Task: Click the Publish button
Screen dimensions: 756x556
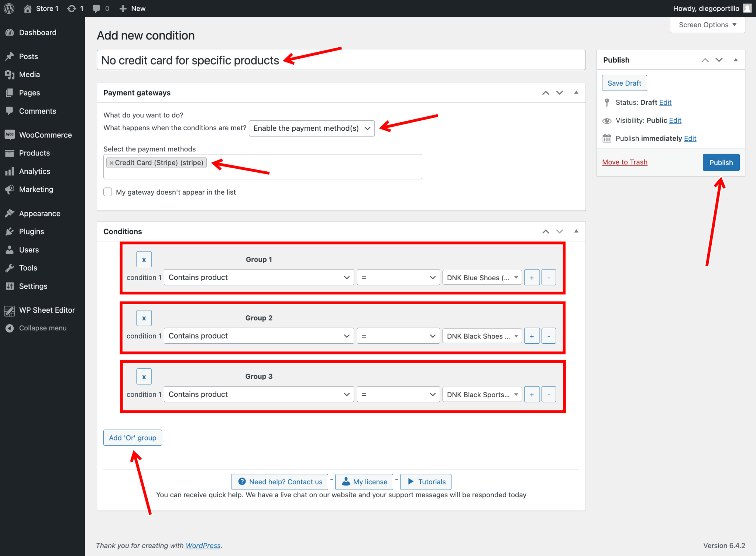Action: 721,162
